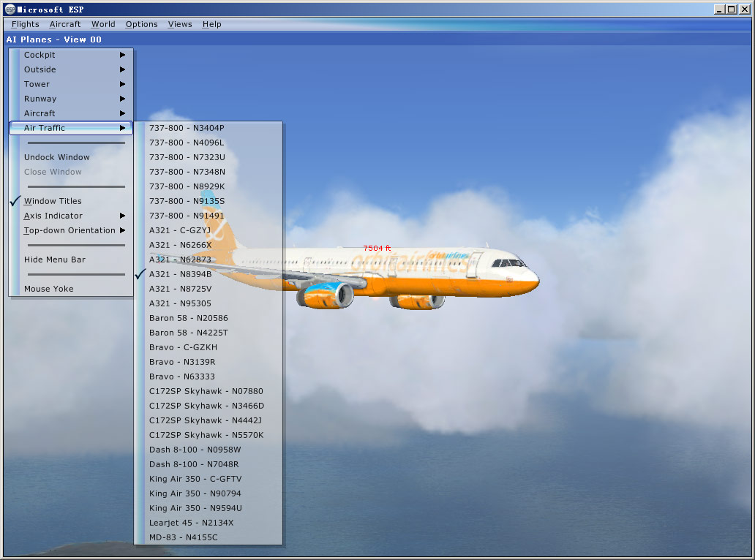Screen dimensions: 755x560
Task: Select 737-800 - N4096L traffic
Action: 208,143
